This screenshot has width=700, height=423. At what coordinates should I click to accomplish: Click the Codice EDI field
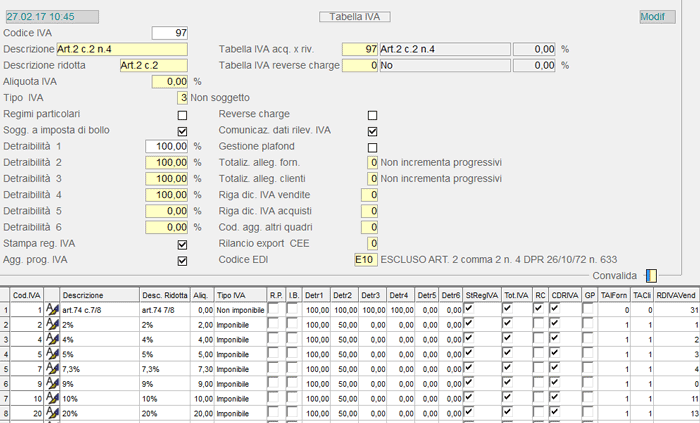pyautogui.click(x=366, y=260)
